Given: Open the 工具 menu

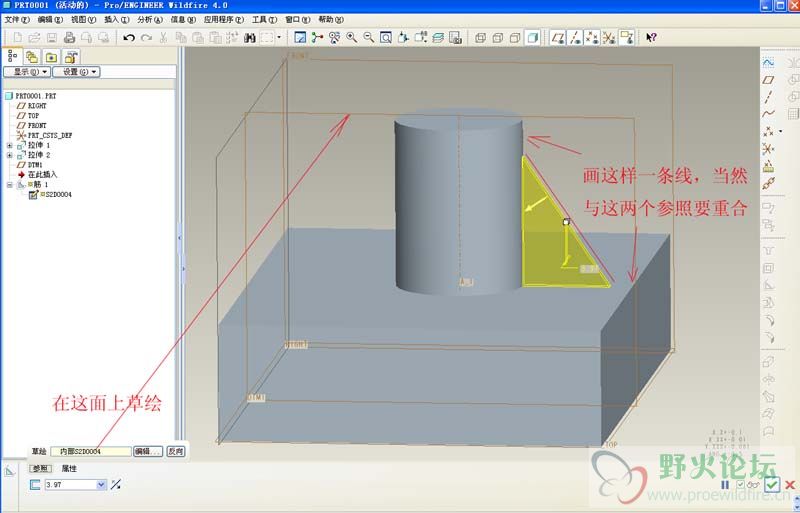Looking at the screenshot, I should click(x=264, y=19).
